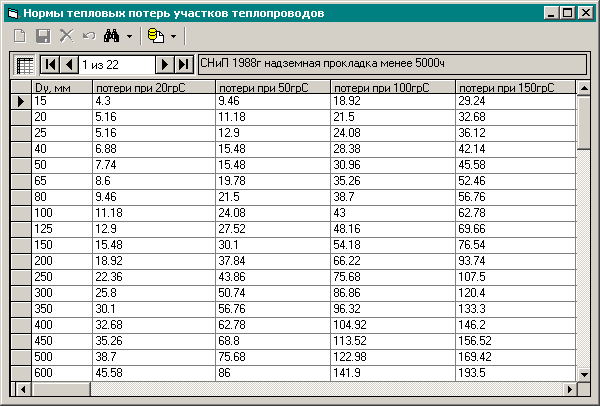Expand the database icon dropdown arrow

point(173,36)
